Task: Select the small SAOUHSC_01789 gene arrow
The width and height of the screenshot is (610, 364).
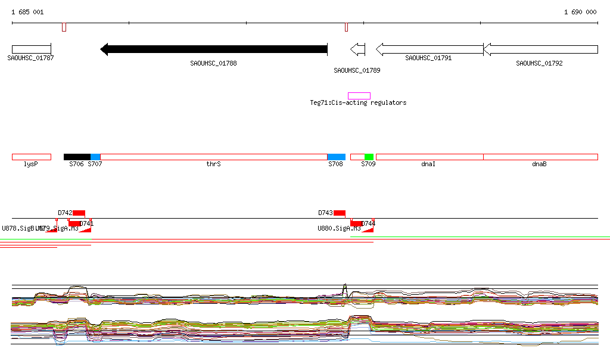Action: click(x=358, y=49)
